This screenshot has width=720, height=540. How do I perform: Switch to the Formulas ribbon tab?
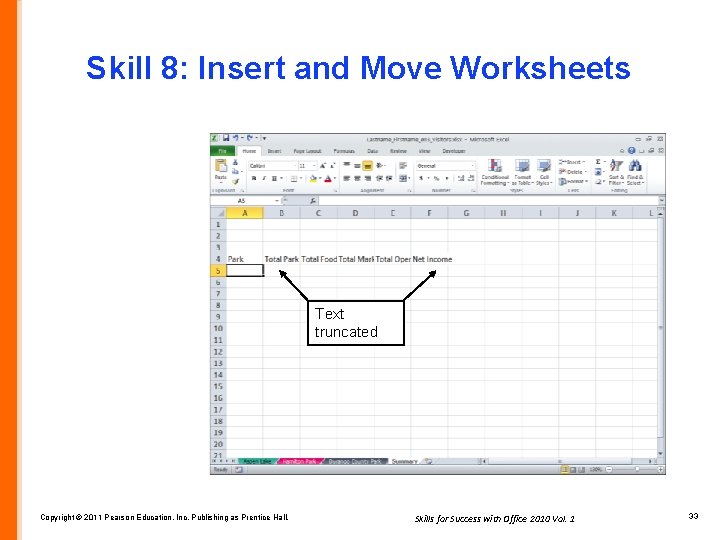pos(344,151)
